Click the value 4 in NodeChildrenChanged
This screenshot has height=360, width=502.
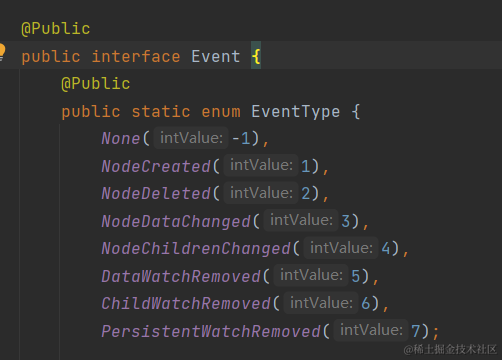click(386, 249)
